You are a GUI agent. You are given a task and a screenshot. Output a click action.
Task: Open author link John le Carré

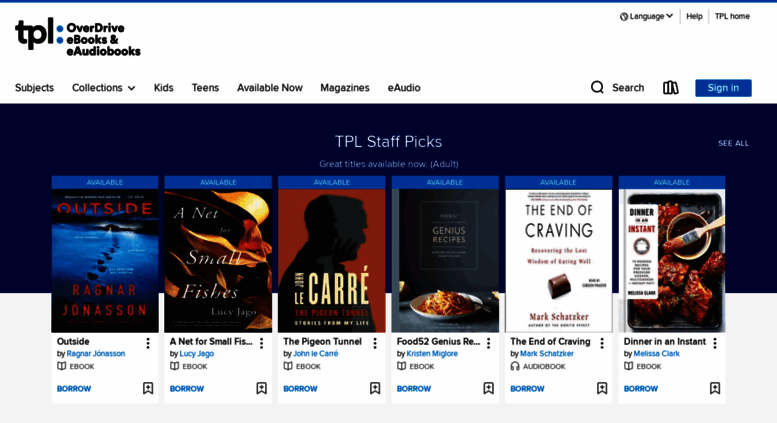316,354
